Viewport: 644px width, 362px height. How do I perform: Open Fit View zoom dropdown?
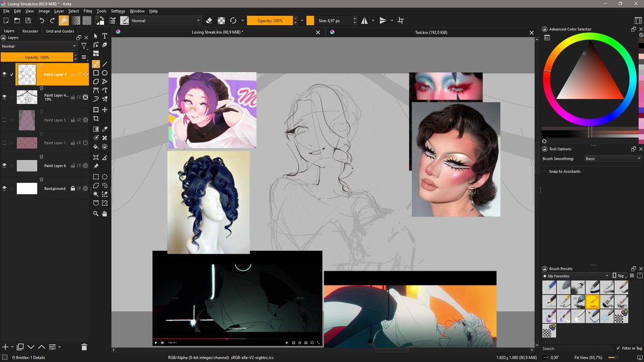point(589,357)
